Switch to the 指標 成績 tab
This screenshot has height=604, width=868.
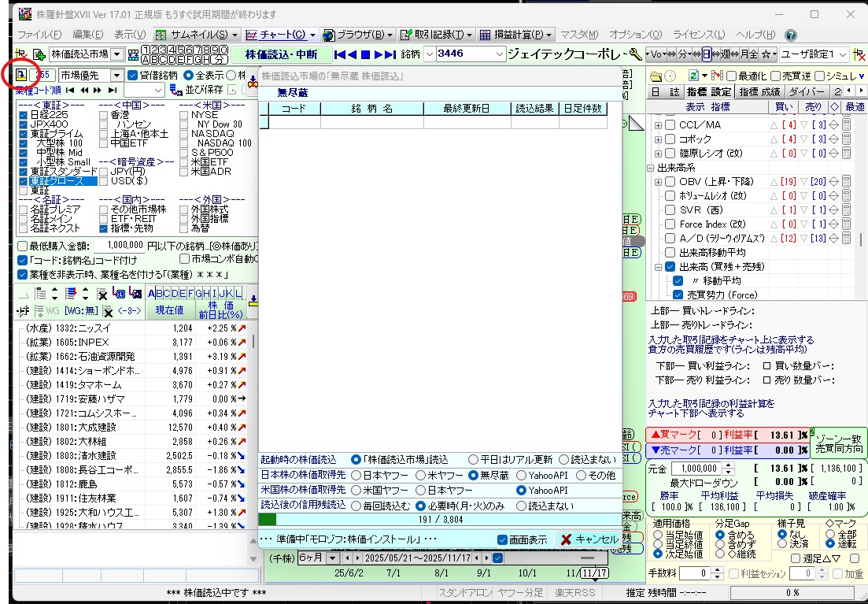coord(759,91)
